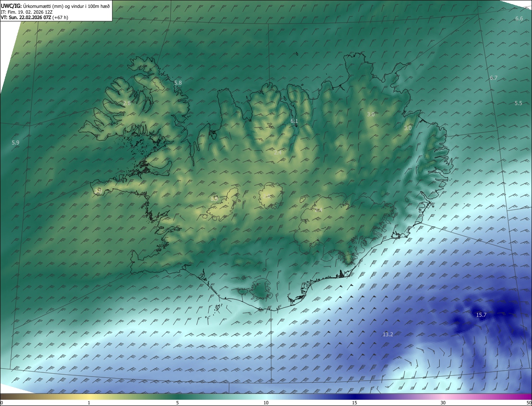Click the 6.1 value label in the north

[294, 121]
